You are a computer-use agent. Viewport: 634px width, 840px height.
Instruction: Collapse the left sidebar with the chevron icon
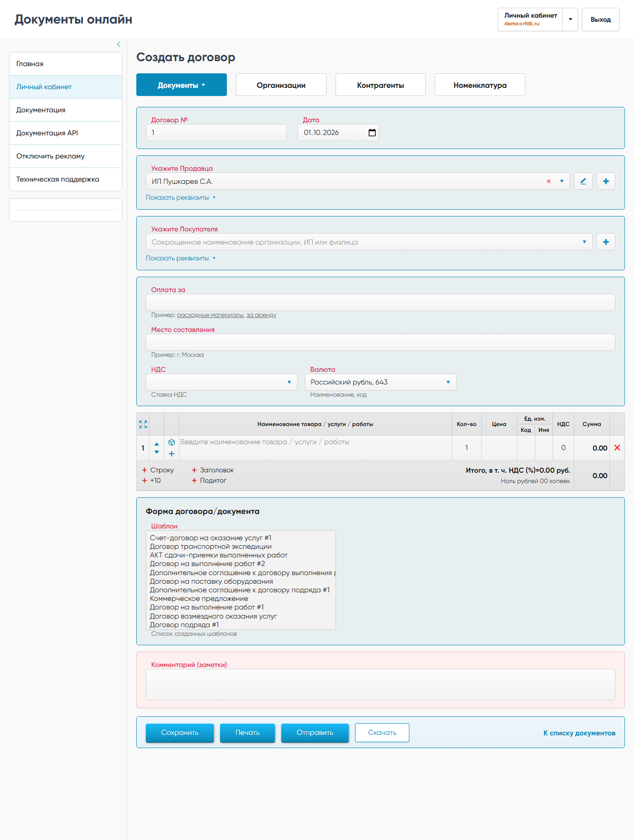pyautogui.click(x=119, y=44)
